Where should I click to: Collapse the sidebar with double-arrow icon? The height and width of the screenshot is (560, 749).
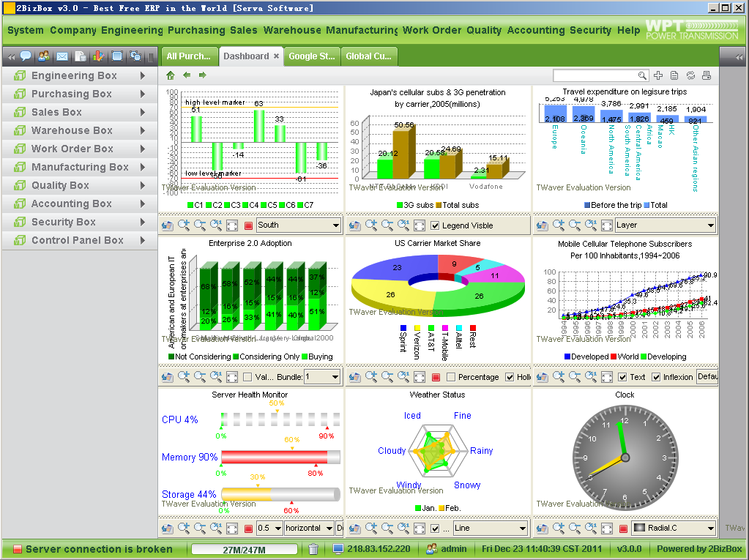click(x=11, y=57)
